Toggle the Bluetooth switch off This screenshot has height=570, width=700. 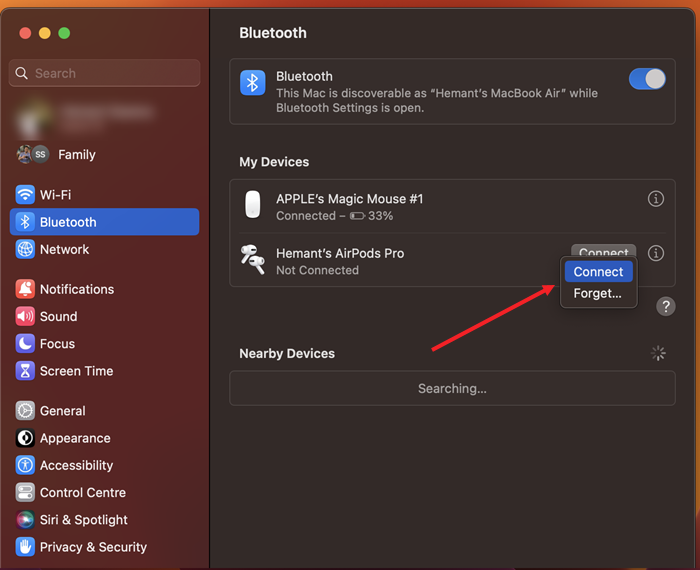tap(647, 79)
